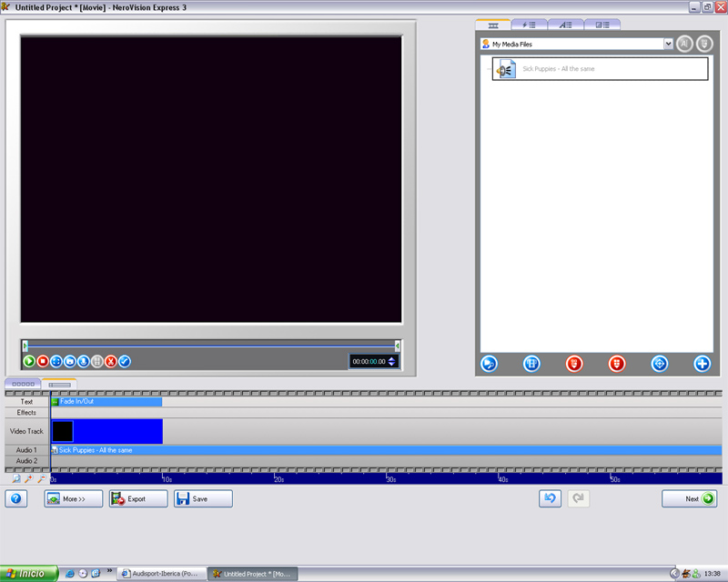Start playback with the green Play button

point(29,361)
